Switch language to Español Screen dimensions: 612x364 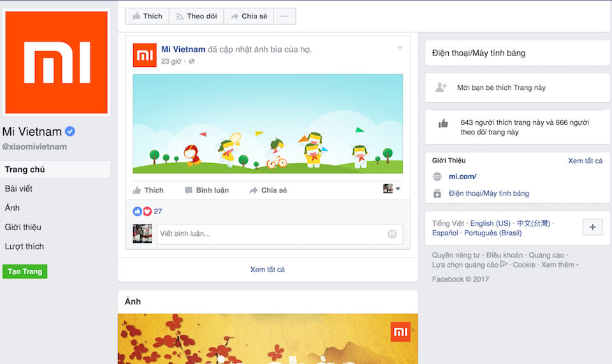[x=445, y=233]
